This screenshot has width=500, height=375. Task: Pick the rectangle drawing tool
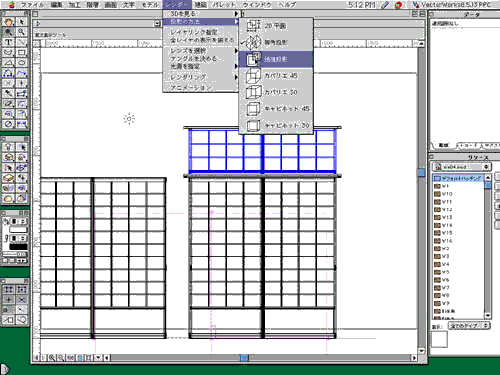click(22, 53)
